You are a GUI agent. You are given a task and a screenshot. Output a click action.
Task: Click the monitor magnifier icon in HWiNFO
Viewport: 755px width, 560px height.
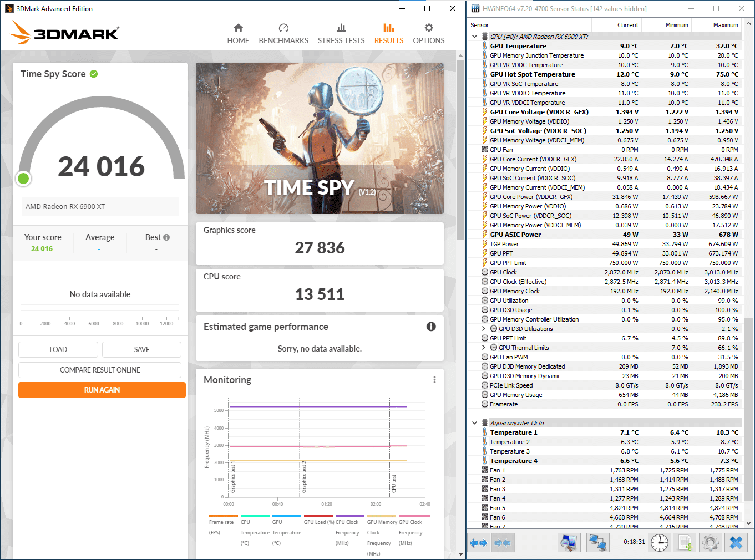(569, 542)
